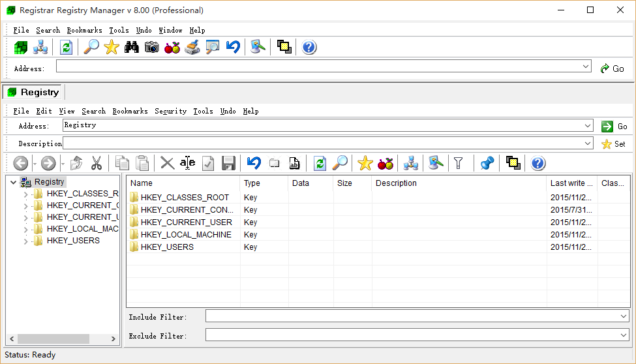Select the Registry tab

[33, 92]
